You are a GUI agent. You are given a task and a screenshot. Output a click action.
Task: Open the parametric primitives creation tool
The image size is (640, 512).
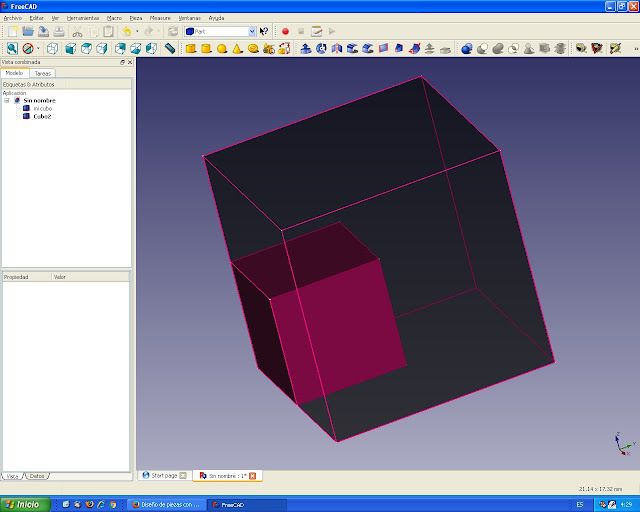tap(269, 49)
